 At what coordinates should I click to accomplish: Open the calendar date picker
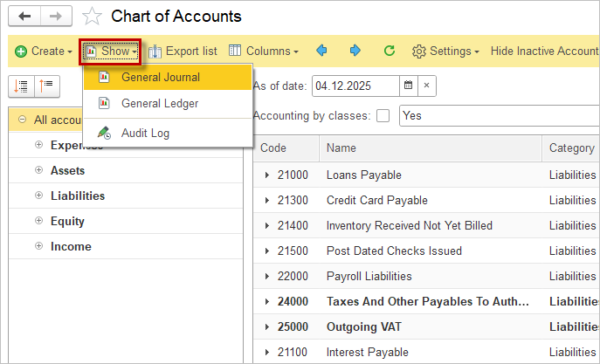pos(408,86)
